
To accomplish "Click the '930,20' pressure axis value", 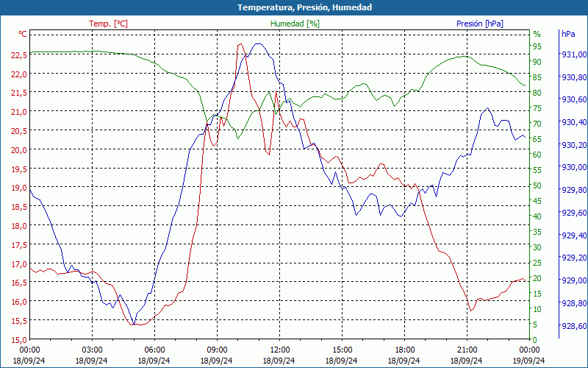I will [x=574, y=145].
